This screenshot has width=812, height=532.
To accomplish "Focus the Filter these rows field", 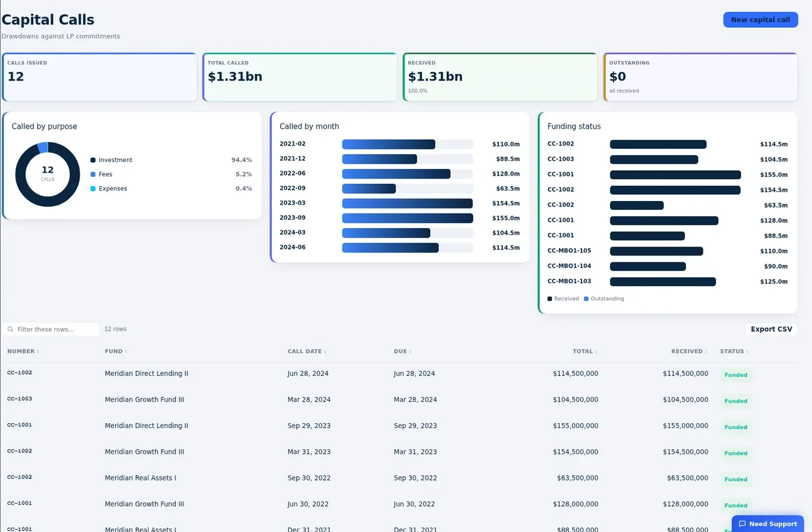I will 51,329.
